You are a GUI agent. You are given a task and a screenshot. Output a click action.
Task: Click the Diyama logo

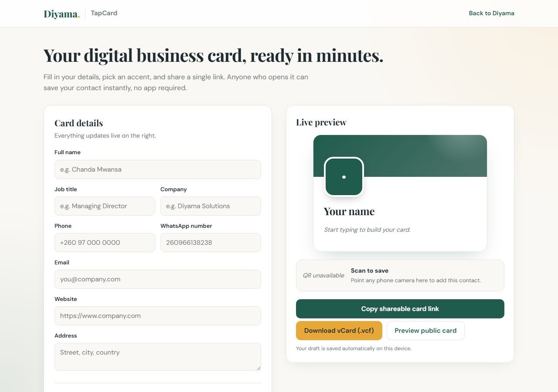coord(61,14)
